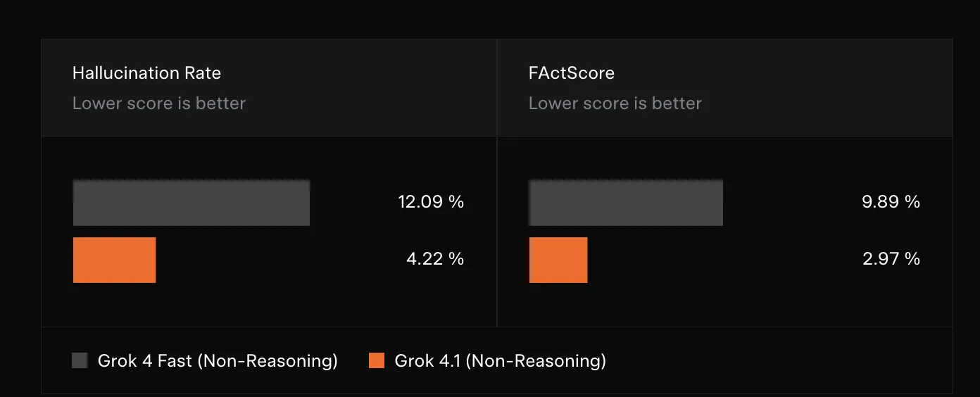Click the gray legend swatch for Grok 4 Fast
Viewport: 980px width, 397px height.
[80, 361]
